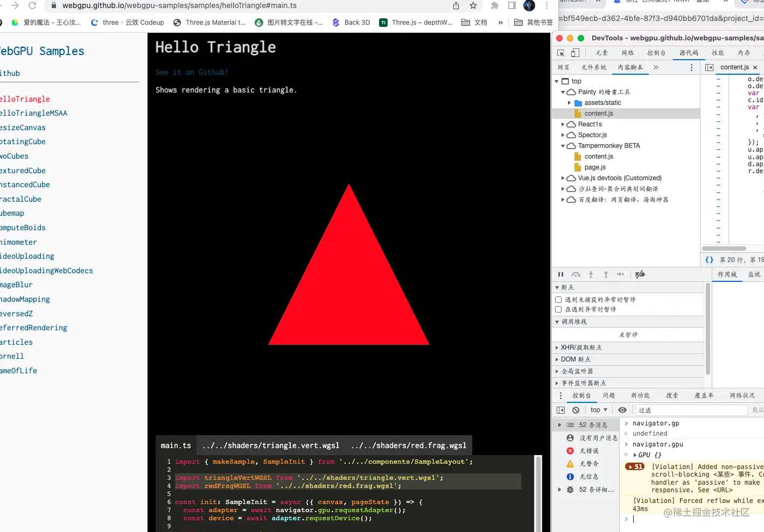The height and width of the screenshot is (532, 764).
Task: Collapse the top frame tree node
Action: point(557,81)
